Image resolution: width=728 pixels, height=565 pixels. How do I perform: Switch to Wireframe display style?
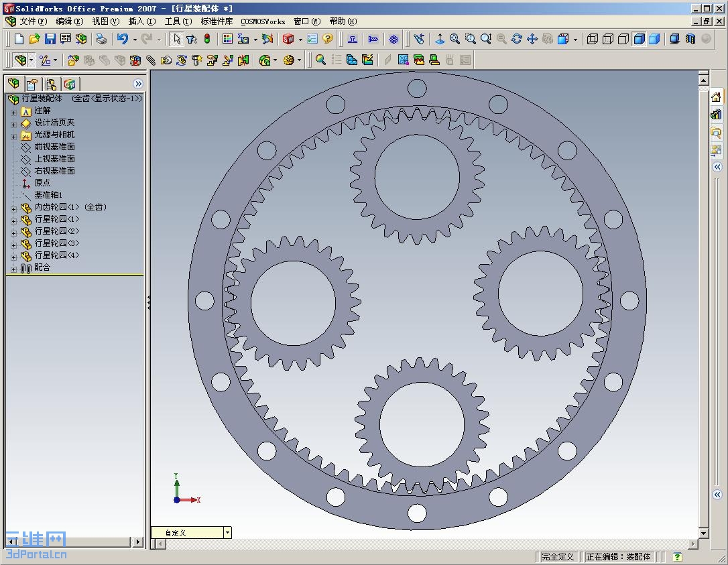coord(593,39)
